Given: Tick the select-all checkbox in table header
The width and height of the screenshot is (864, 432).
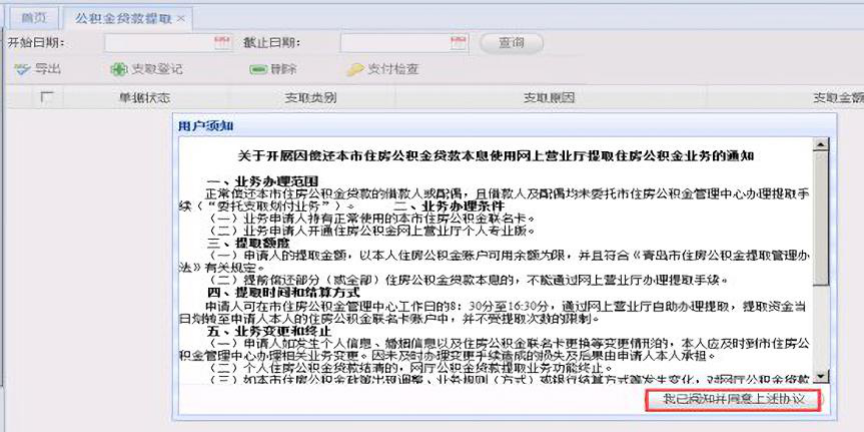Looking at the screenshot, I should [47, 98].
